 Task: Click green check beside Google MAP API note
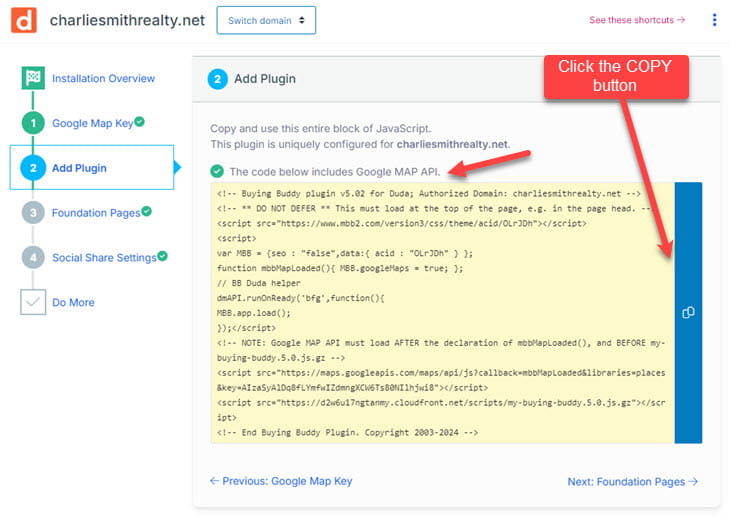click(217, 171)
